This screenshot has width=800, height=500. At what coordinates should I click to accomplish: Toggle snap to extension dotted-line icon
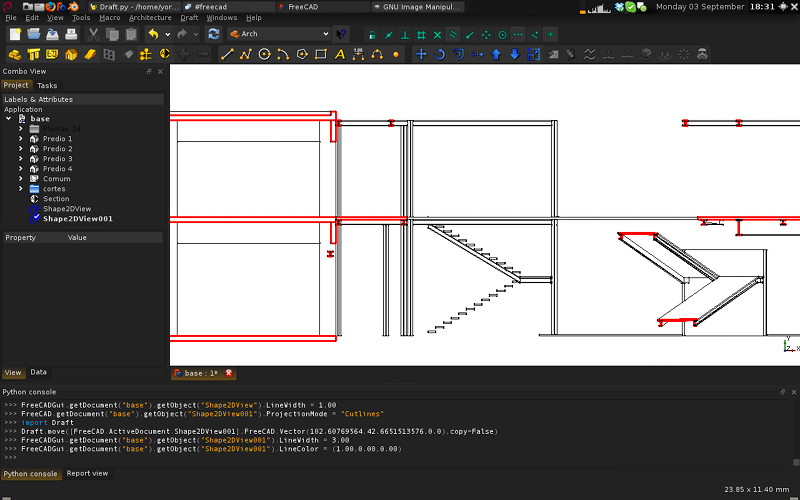[518, 35]
